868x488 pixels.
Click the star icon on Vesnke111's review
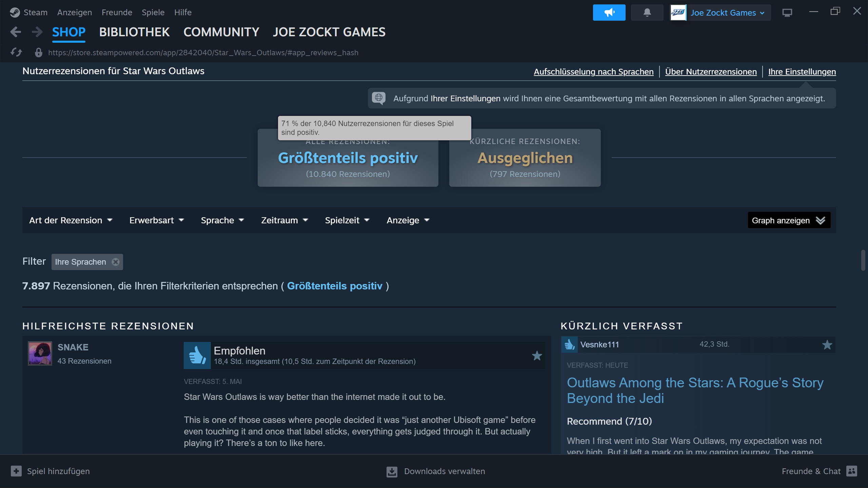point(827,345)
